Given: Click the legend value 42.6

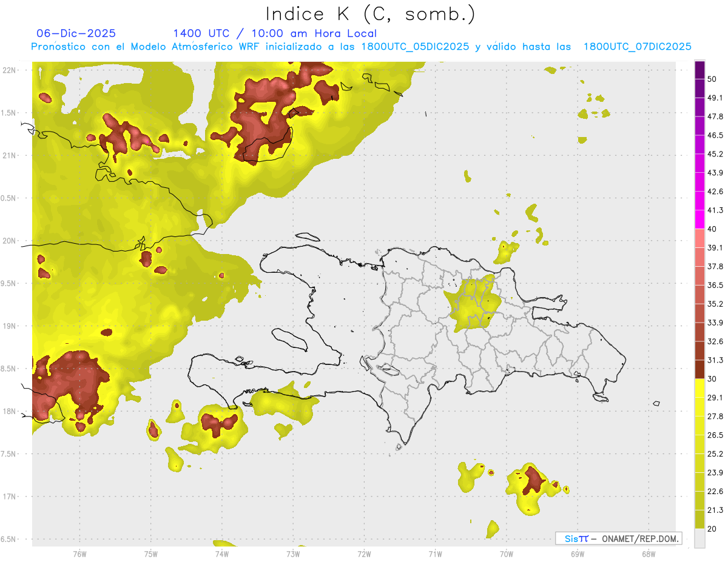Looking at the screenshot, I should coord(715,192).
